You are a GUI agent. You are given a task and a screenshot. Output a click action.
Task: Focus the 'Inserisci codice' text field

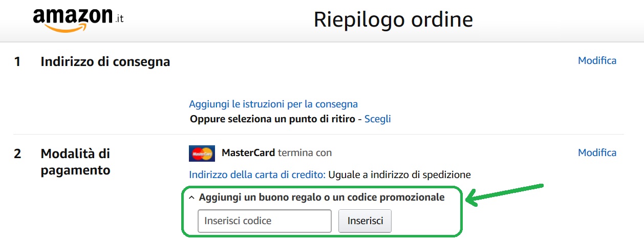(265, 221)
